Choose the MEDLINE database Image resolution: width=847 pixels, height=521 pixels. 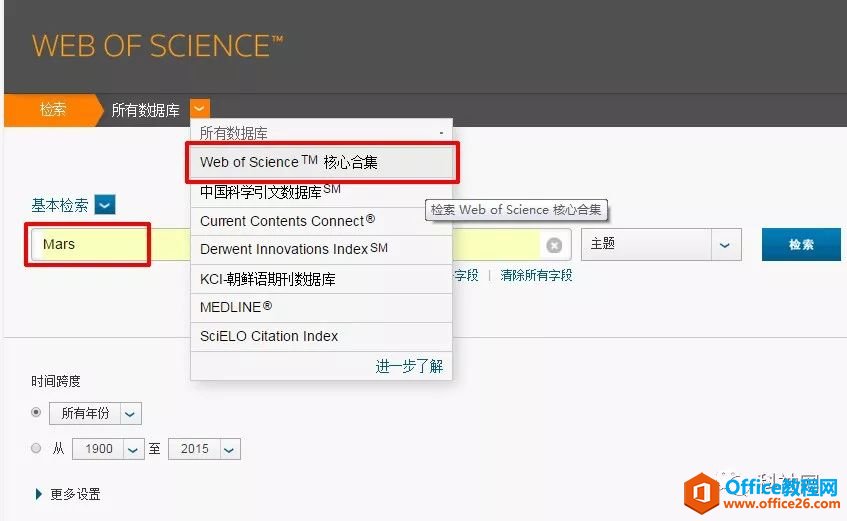321,308
